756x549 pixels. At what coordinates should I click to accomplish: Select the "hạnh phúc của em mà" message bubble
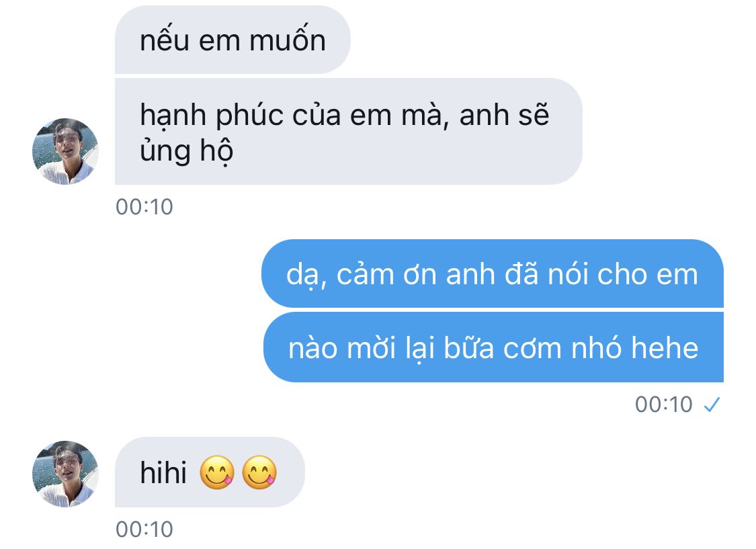[x=347, y=132]
